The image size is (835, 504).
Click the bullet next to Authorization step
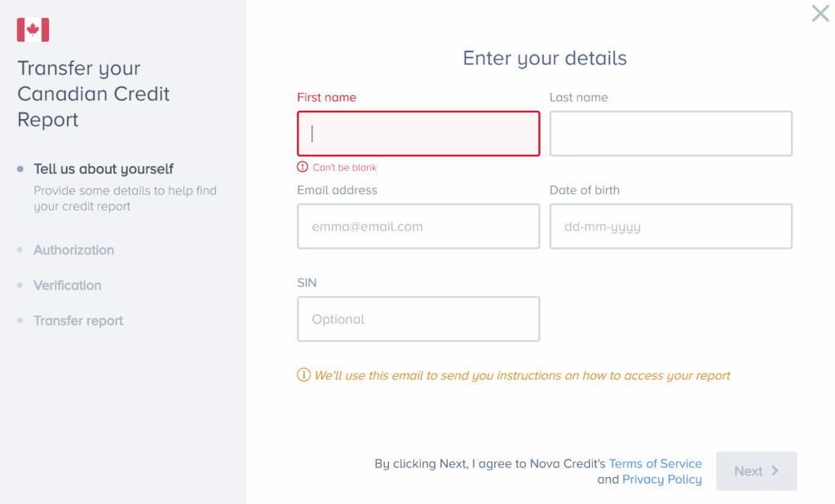20,250
